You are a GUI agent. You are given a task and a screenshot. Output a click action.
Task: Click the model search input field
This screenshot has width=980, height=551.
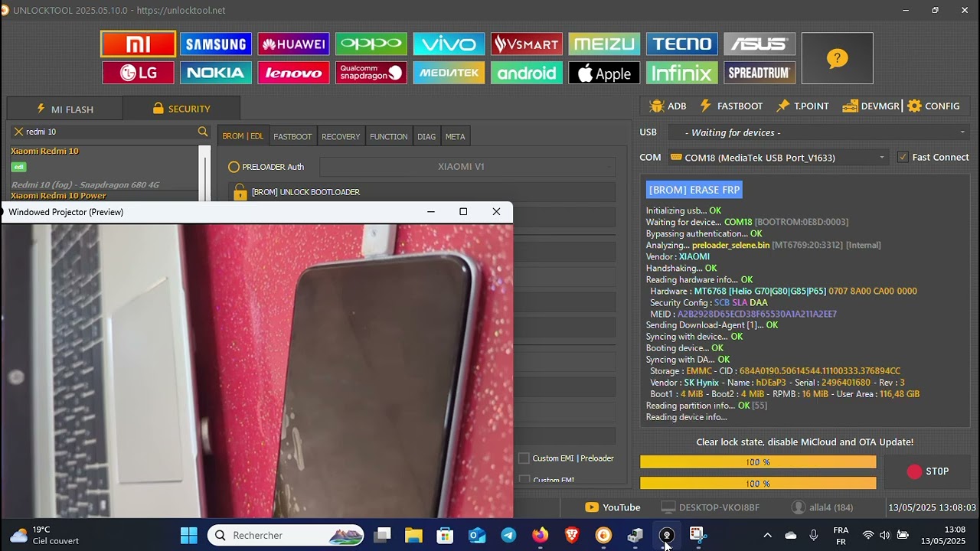pyautogui.click(x=110, y=132)
